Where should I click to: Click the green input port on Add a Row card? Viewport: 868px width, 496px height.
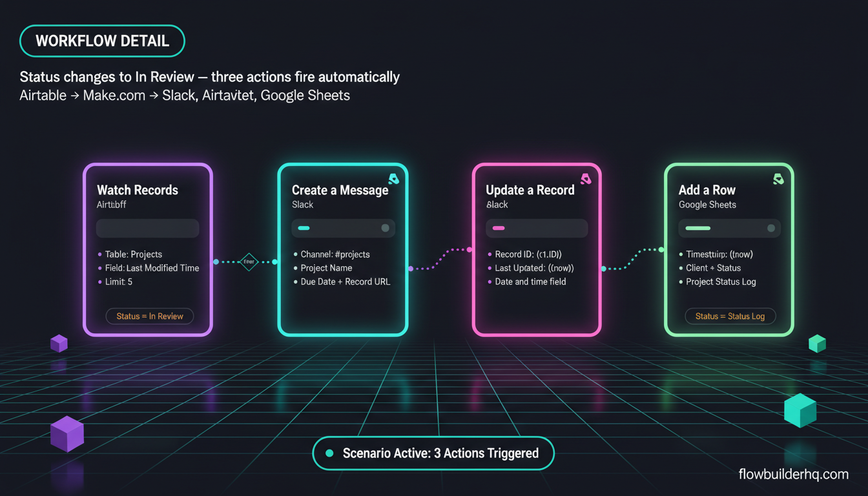tap(663, 249)
